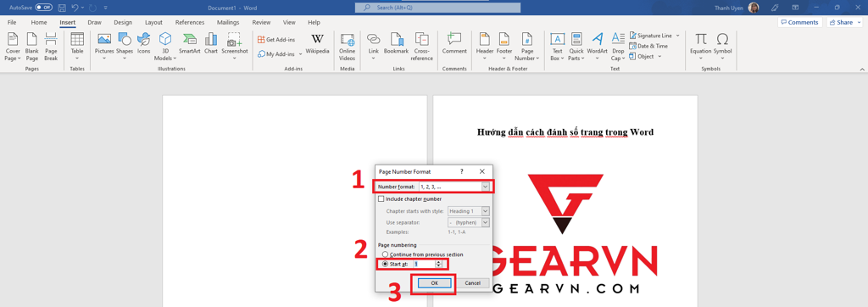Insert WordArt
This screenshot has height=307, width=868.
click(598, 47)
